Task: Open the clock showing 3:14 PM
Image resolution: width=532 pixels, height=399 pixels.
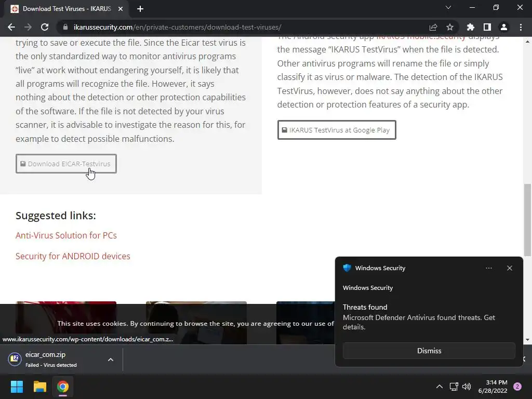Action: click(493, 387)
